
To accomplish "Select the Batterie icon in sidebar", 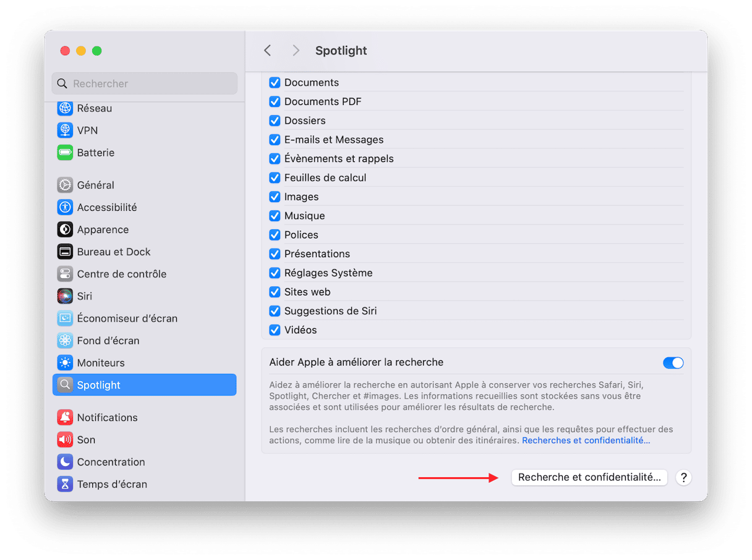I will [65, 153].
